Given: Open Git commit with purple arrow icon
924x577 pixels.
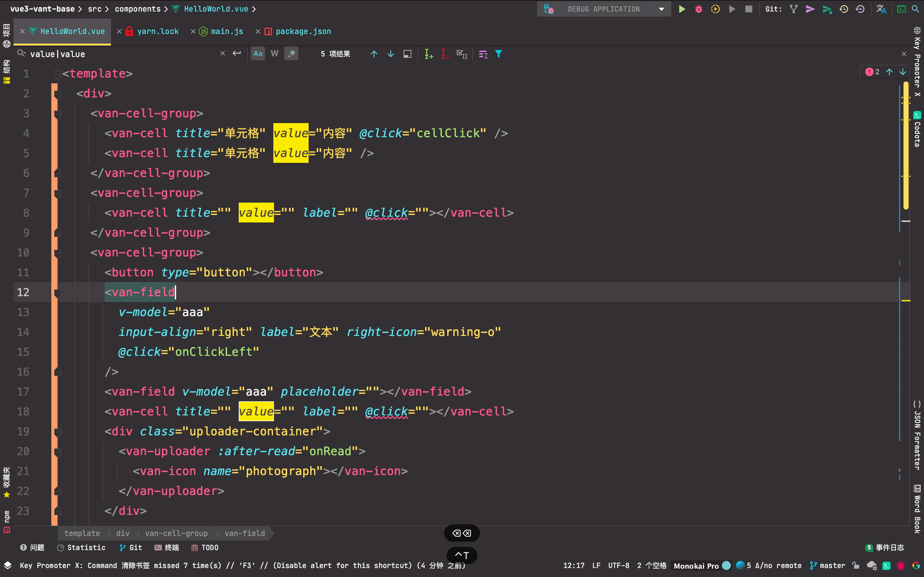Looking at the screenshot, I should (810, 9).
